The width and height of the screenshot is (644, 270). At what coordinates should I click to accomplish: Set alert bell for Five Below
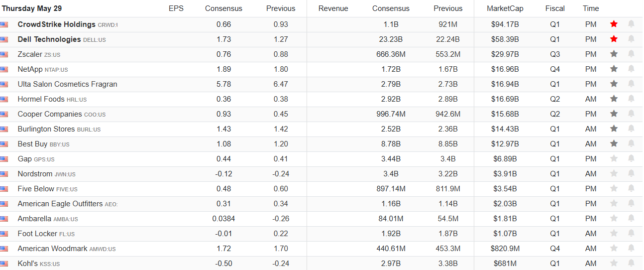631,188
